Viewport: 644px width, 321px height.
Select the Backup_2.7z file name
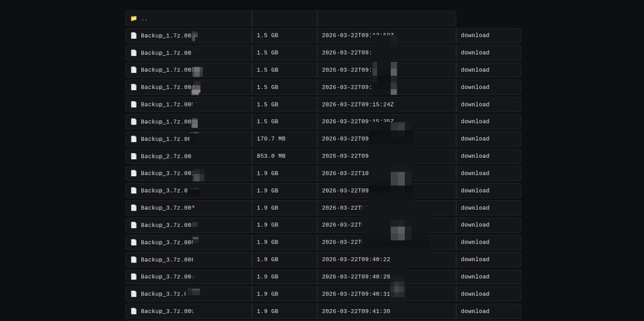coord(166,156)
